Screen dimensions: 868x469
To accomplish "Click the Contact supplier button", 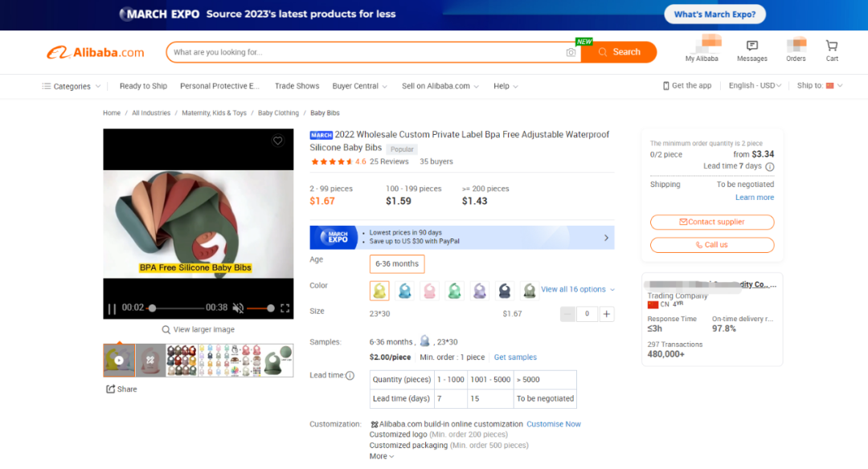I will (x=712, y=222).
